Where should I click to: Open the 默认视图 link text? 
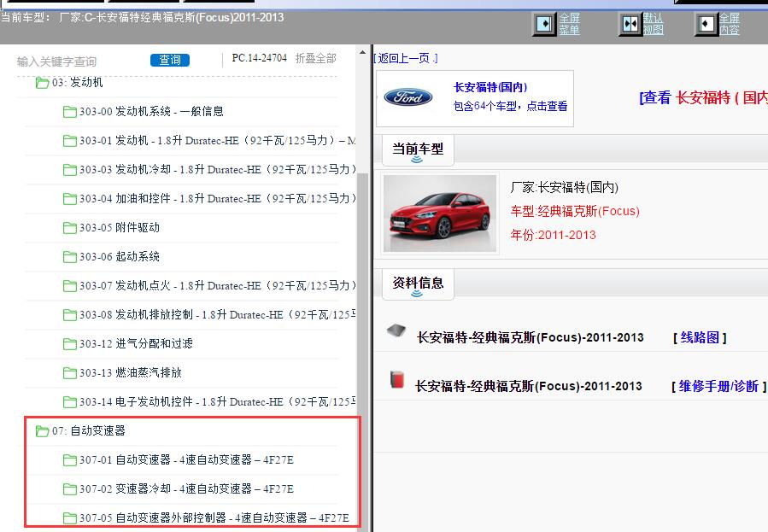click(653, 24)
